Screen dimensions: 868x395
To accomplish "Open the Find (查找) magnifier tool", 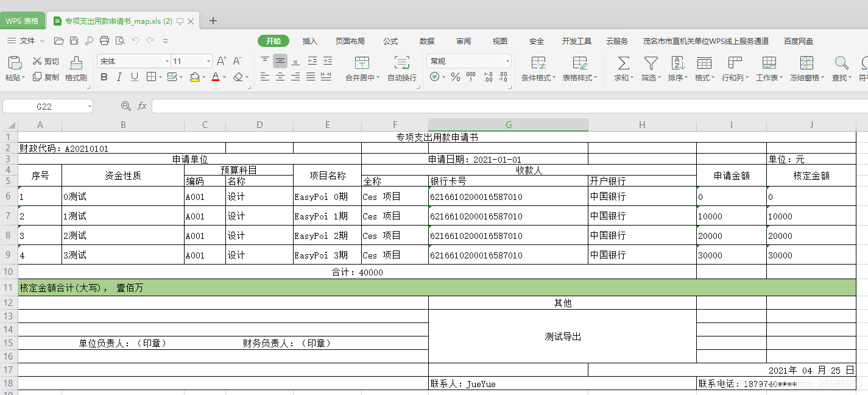I will click(x=841, y=63).
